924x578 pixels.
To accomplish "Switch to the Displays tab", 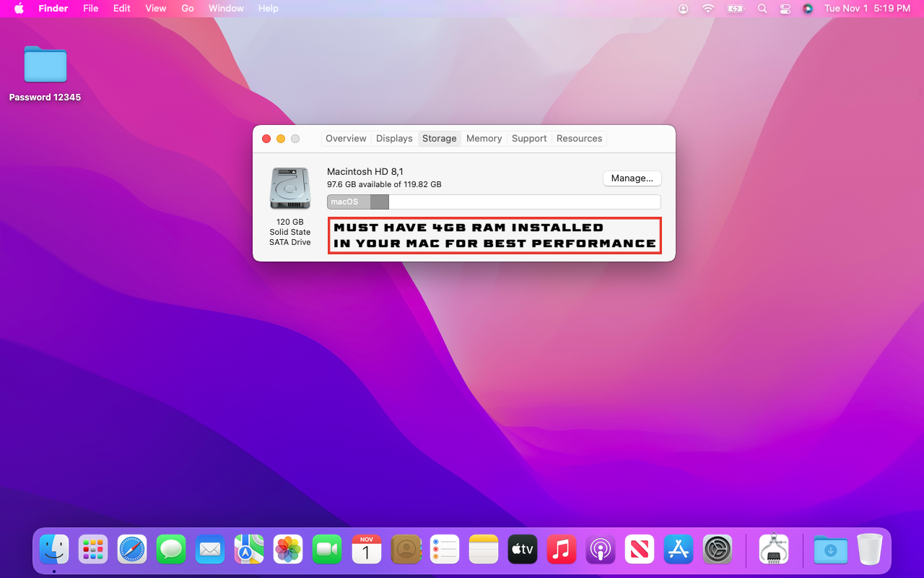I will 394,138.
